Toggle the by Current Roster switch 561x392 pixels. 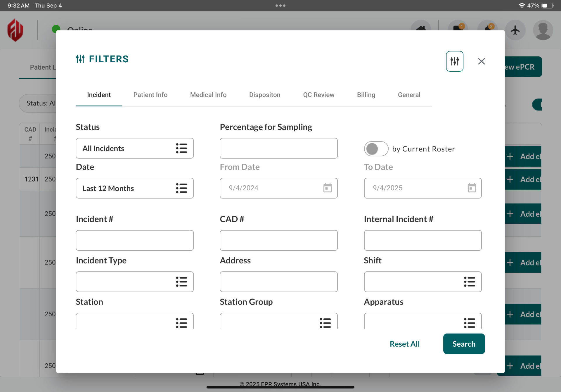[376, 149]
